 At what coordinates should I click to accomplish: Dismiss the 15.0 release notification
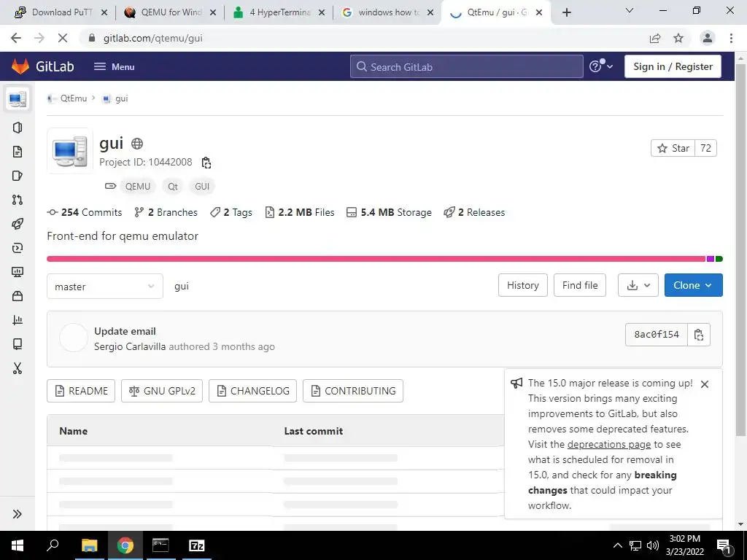tap(705, 384)
